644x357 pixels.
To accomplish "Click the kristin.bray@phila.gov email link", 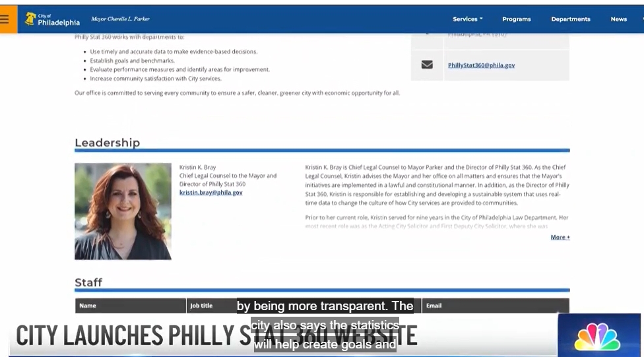I will (210, 192).
